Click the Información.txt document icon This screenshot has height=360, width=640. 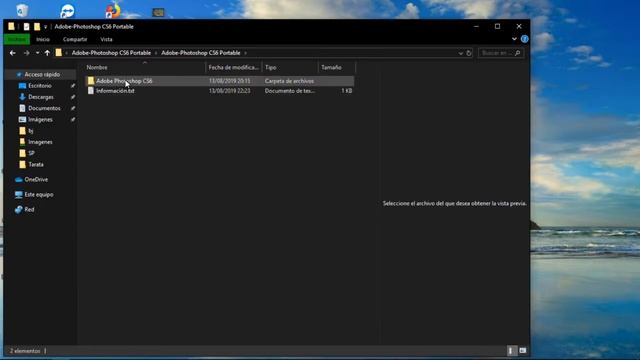tap(91, 91)
